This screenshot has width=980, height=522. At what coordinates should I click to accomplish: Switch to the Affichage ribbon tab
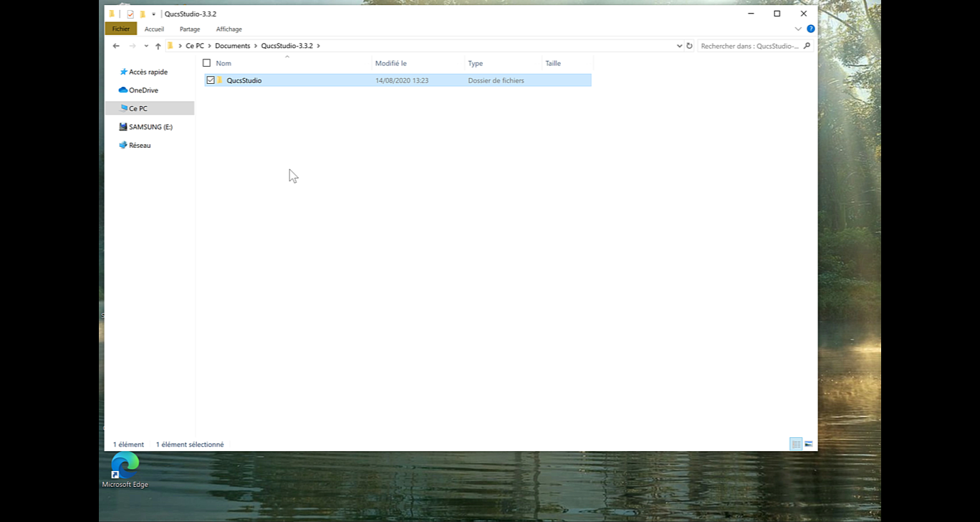pos(229,29)
